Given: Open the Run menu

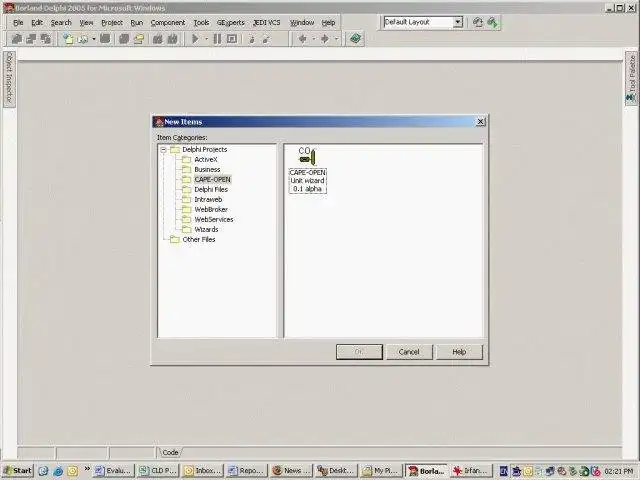Looking at the screenshot, I should point(137,23).
